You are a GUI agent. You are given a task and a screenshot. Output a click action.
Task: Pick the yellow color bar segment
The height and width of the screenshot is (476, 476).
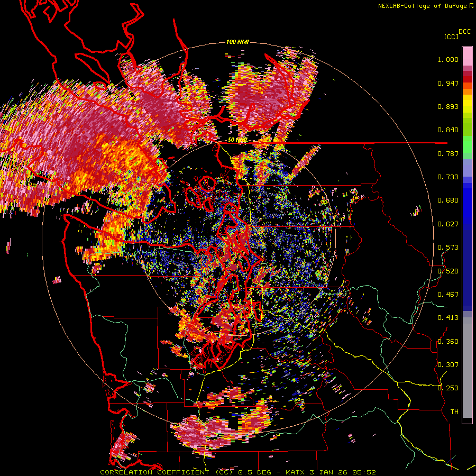pos(467,104)
